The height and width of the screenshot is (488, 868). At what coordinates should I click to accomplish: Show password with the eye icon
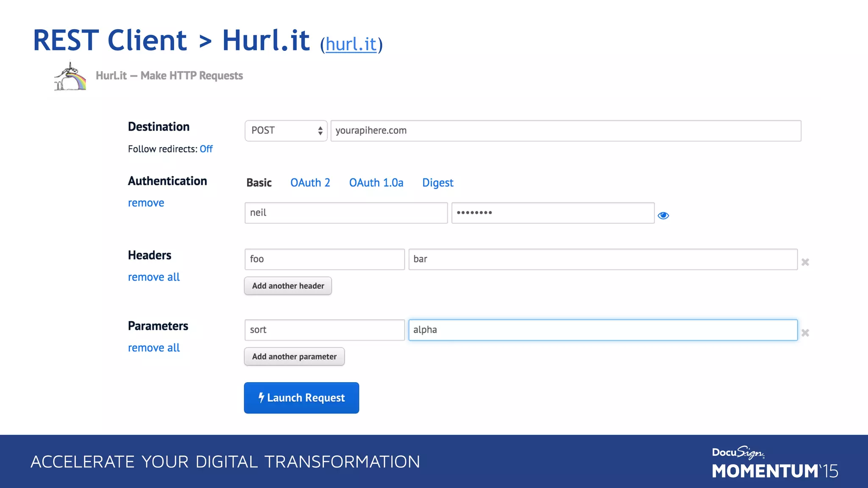(663, 216)
